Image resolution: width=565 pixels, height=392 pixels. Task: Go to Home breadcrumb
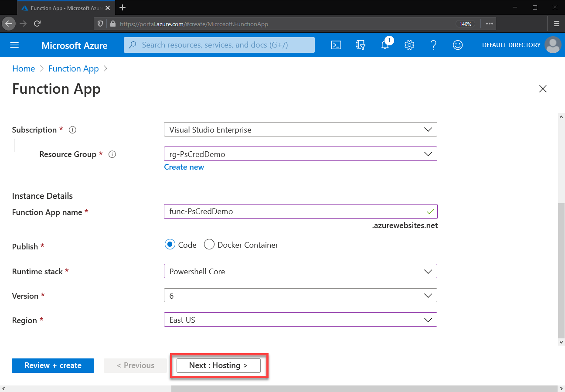[24, 68]
